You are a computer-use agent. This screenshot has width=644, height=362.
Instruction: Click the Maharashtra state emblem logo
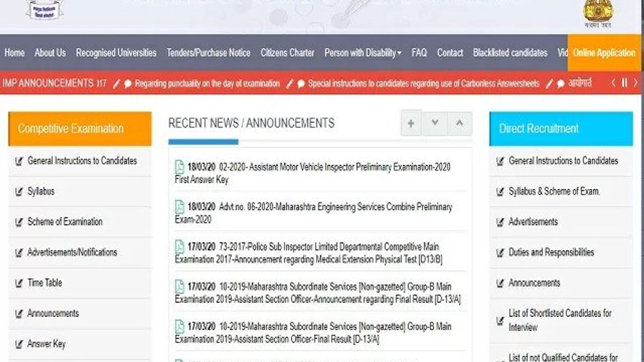599,13
